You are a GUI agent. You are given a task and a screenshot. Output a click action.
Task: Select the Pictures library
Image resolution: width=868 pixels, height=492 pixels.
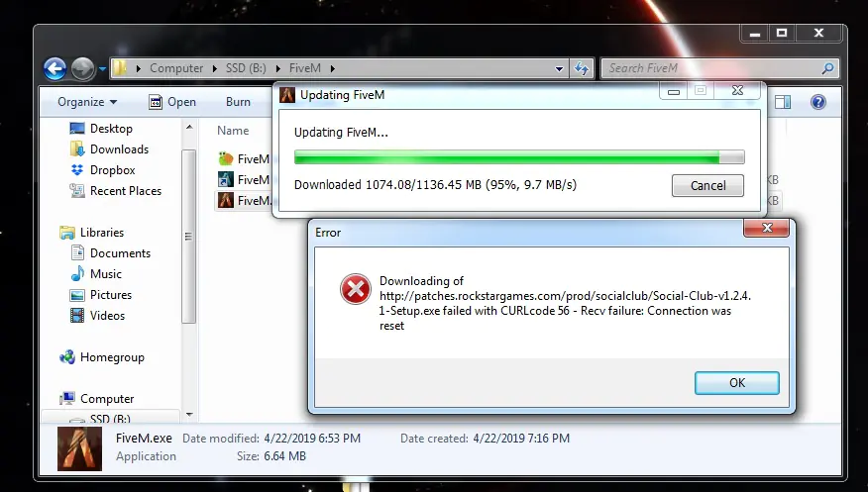click(111, 295)
